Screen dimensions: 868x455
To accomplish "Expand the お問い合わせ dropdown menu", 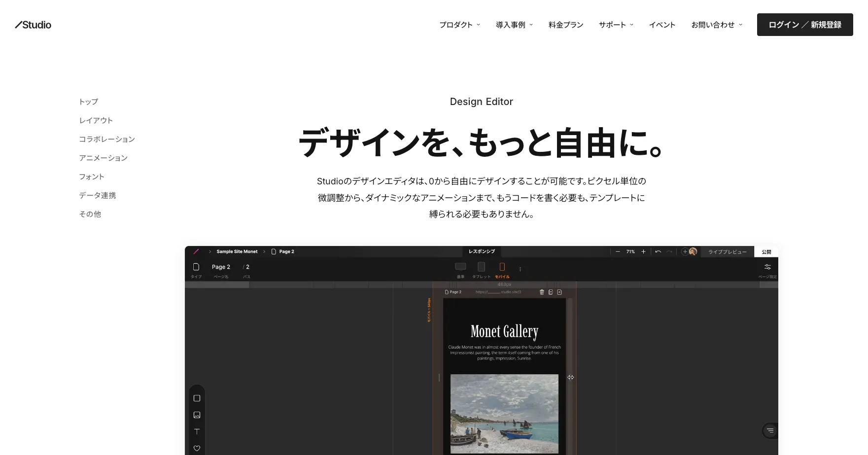I will pos(717,25).
